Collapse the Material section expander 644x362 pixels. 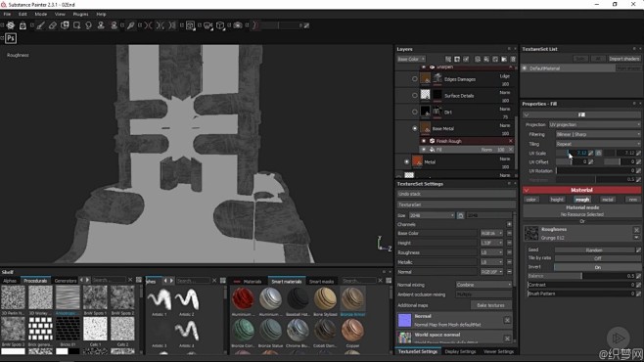pyautogui.click(x=527, y=190)
